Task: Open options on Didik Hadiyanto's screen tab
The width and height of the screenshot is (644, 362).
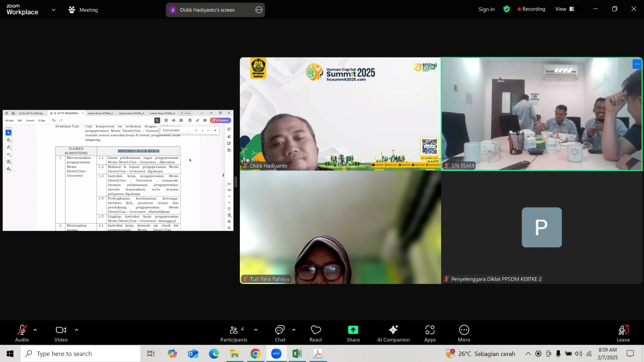Action: click(x=259, y=10)
